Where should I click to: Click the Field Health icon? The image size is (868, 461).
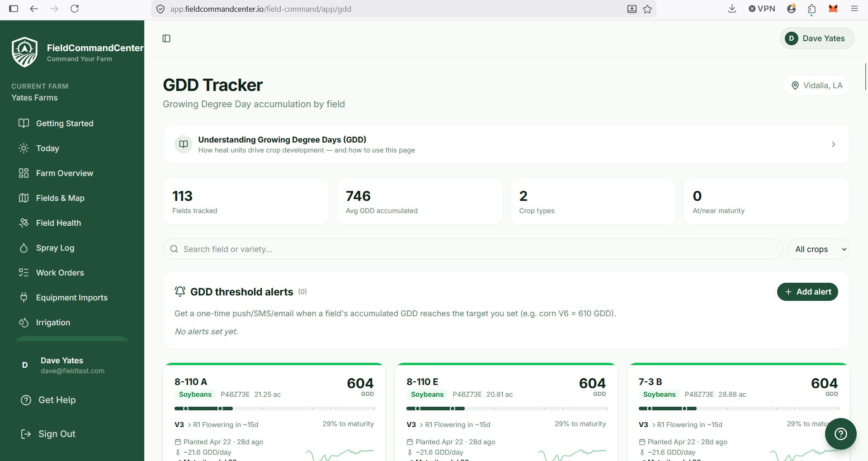click(24, 223)
